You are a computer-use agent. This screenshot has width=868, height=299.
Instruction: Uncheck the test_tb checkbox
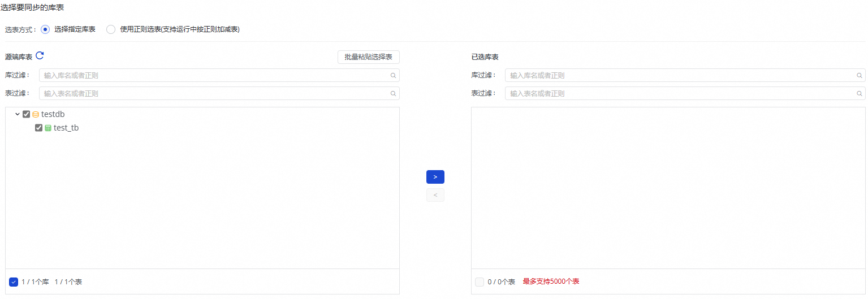(x=38, y=128)
